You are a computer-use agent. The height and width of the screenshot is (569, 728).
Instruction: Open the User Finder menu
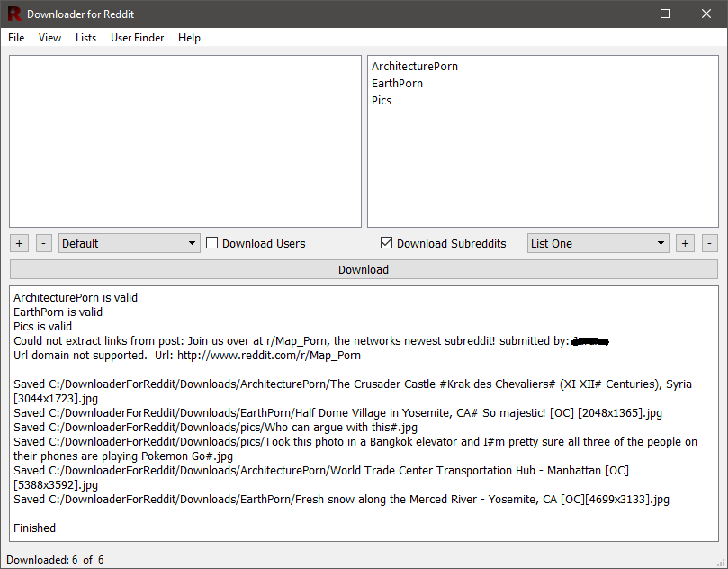(x=137, y=38)
